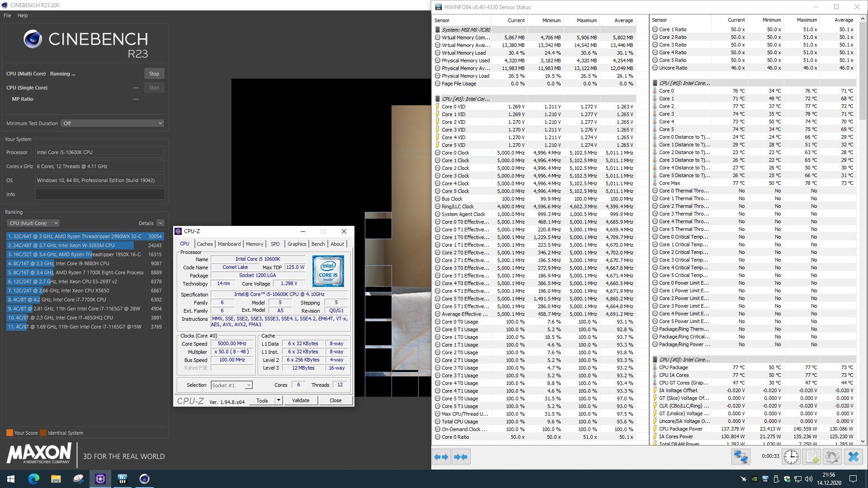Open Snipping Tool from taskbar
The image size is (868, 488).
[78, 479]
